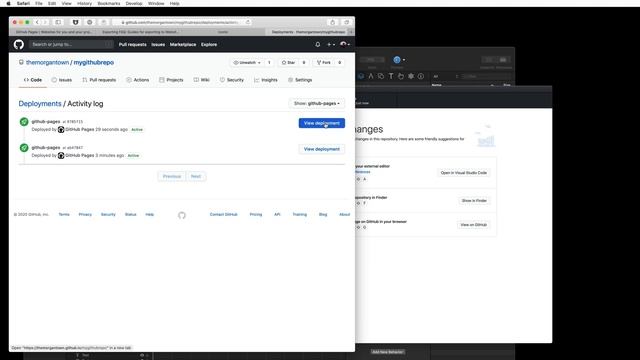Click the Star button

(288, 62)
